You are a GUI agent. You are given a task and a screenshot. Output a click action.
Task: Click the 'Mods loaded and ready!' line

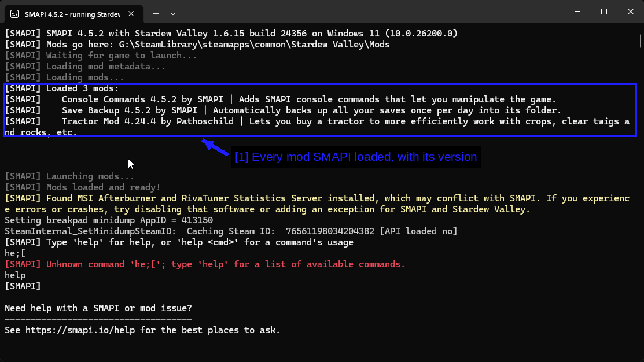(83, 187)
